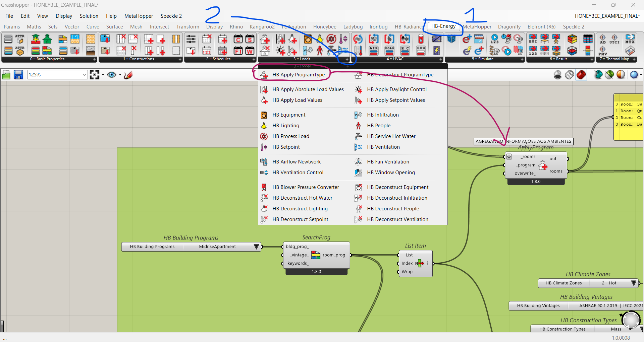The height and width of the screenshot is (342, 644).
Task: Switch to the Dragonfly tab
Action: point(509,27)
